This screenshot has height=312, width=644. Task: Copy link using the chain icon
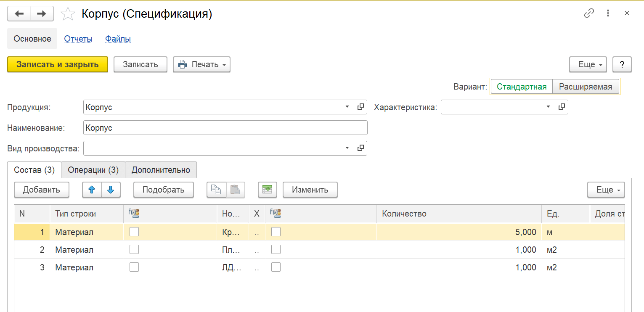pyautogui.click(x=589, y=13)
